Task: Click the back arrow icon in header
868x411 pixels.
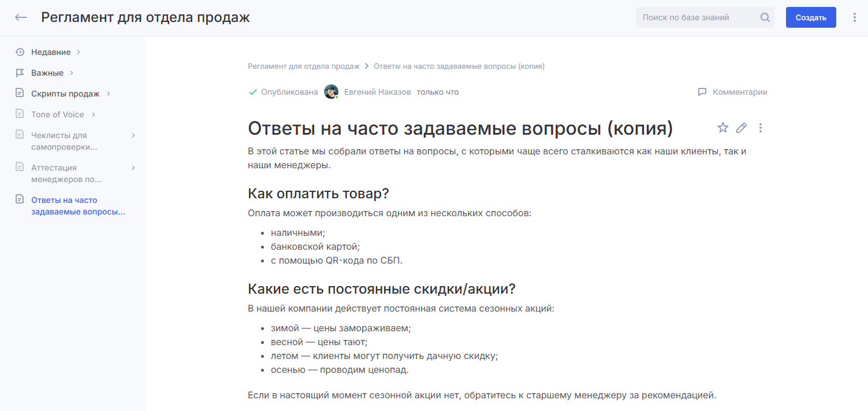Action: pyautogui.click(x=21, y=17)
